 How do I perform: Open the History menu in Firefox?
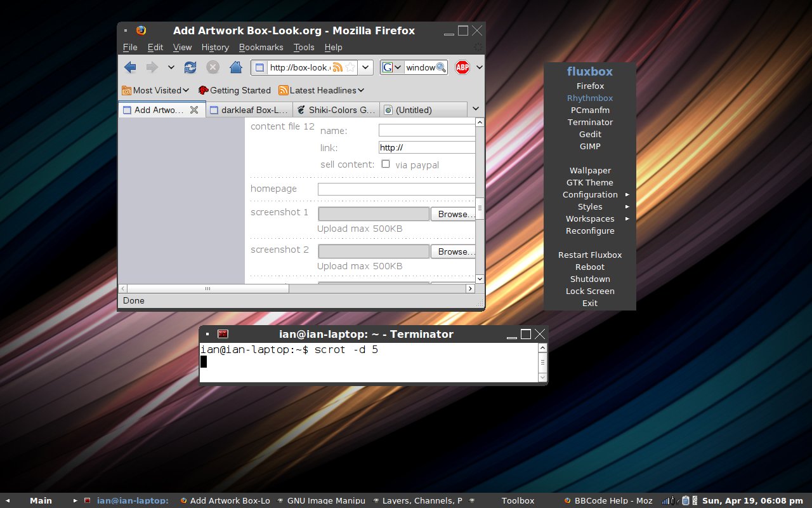click(x=215, y=47)
